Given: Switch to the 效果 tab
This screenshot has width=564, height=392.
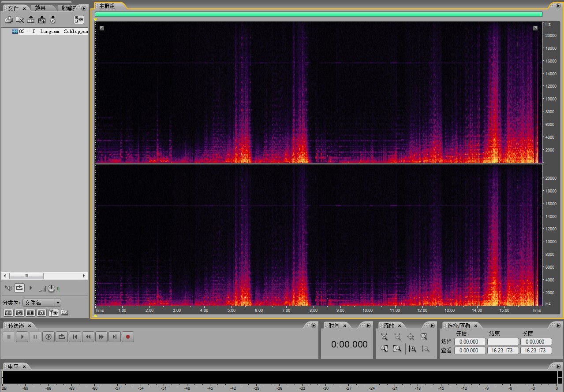Looking at the screenshot, I should (40, 8).
